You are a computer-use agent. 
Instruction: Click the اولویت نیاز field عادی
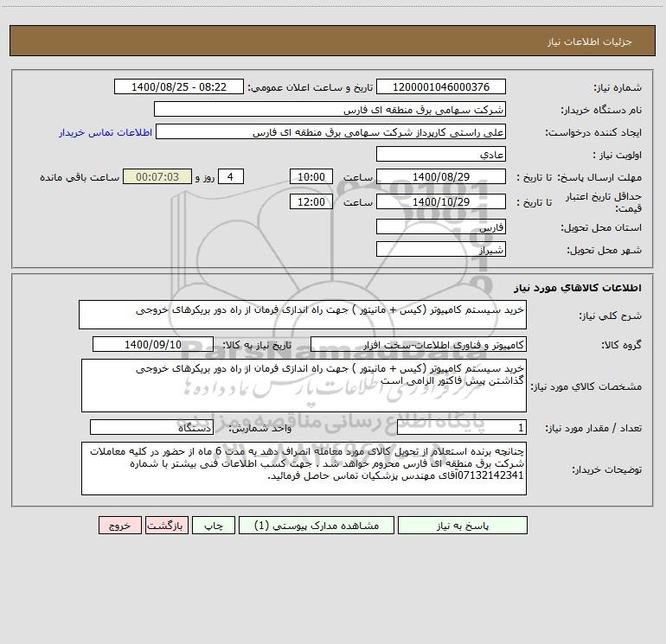pos(441,154)
